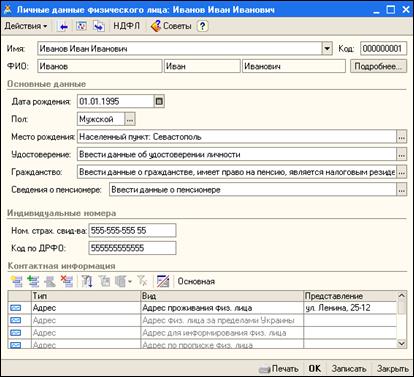Click the Код field 000000001
This screenshot has width=414, height=377.
pyautogui.click(x=383, y=49)
